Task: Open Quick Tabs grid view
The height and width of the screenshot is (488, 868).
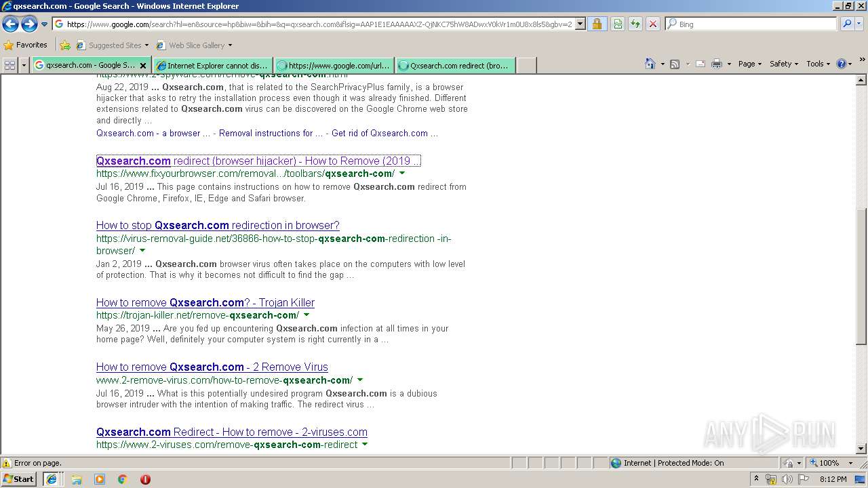Action: 10,65
